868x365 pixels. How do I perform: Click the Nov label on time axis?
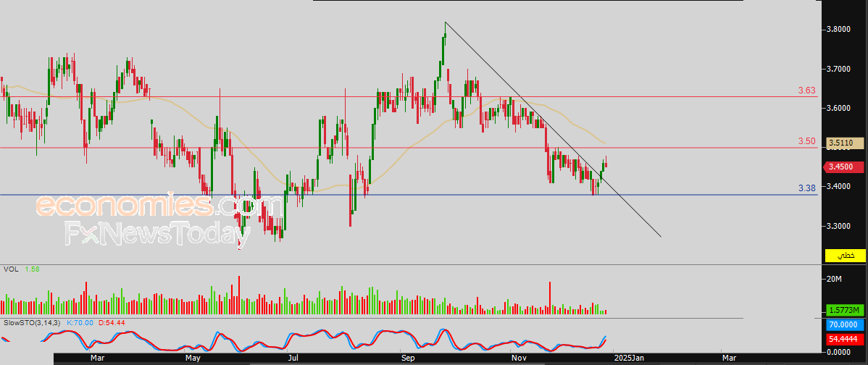click(x=519, y=358)
